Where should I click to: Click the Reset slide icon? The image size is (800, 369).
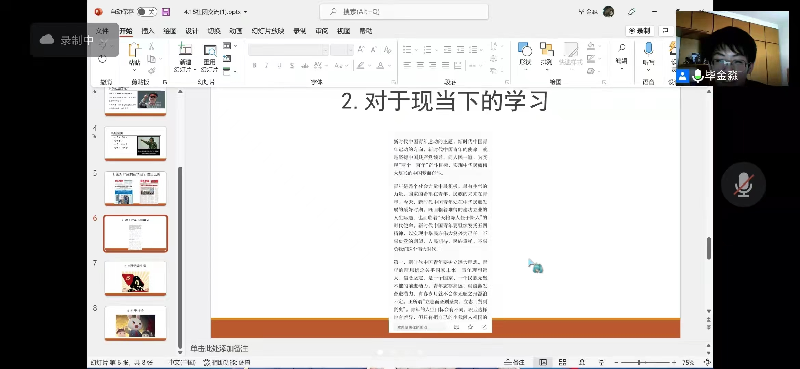[x=227, y=59]
